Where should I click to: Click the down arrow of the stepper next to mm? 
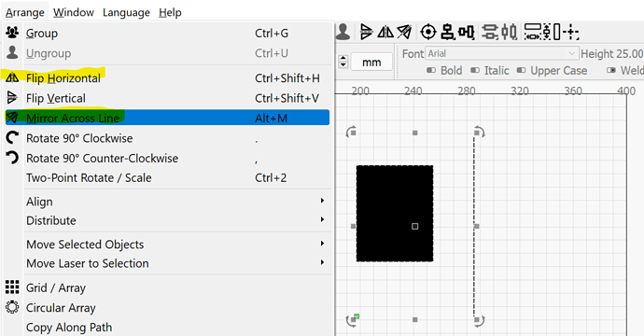click(343, 65)
